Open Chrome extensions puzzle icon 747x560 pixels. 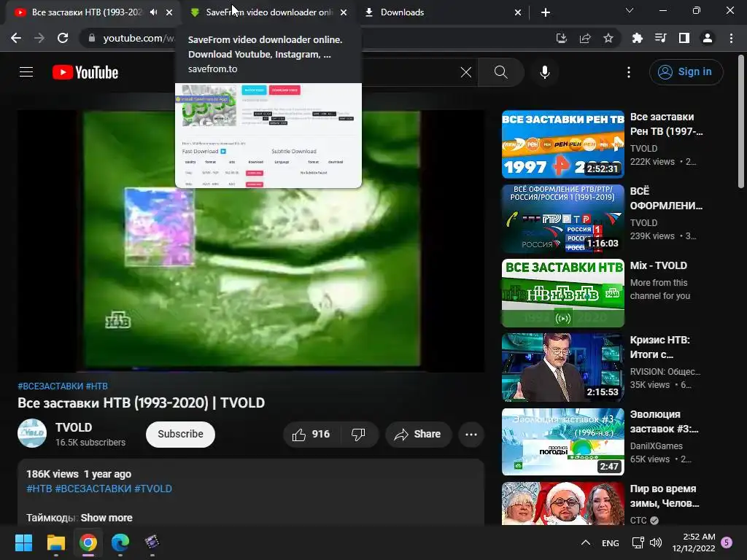coord(637,38)
